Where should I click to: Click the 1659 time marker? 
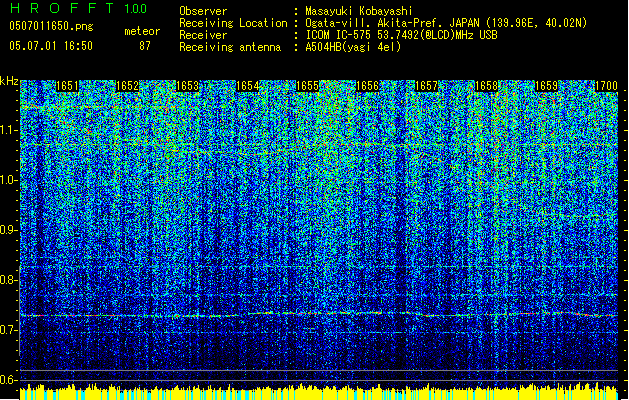tap(546, 86)
